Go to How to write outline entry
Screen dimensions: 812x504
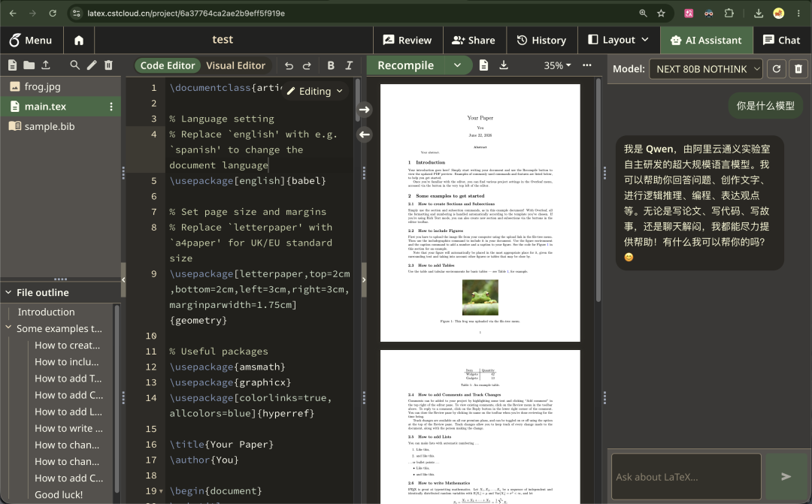pos(68,428)
